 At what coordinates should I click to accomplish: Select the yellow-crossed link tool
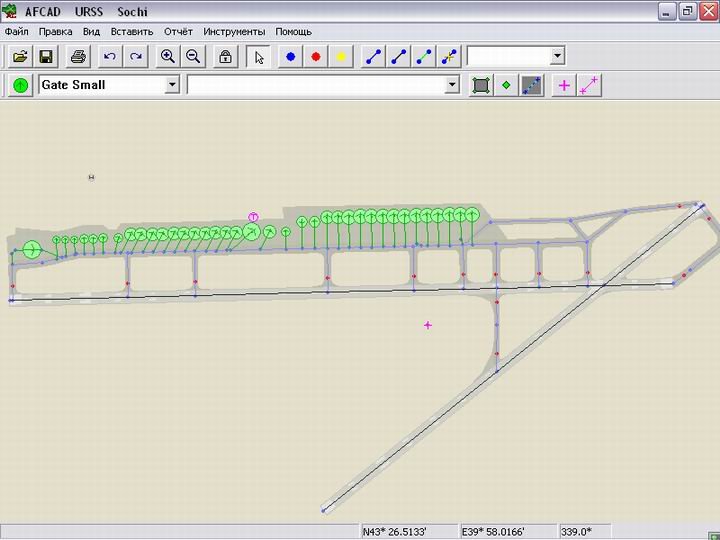449,56
